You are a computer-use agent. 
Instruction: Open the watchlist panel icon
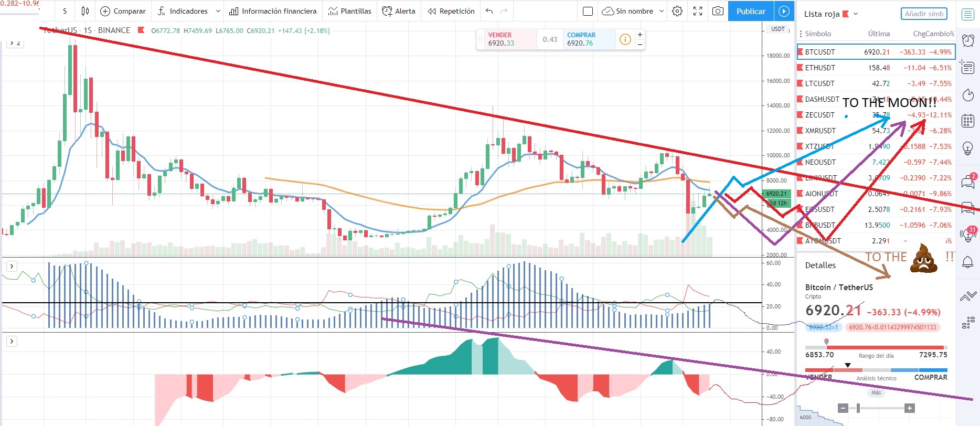pyautogui.click(x=968, y=14)
